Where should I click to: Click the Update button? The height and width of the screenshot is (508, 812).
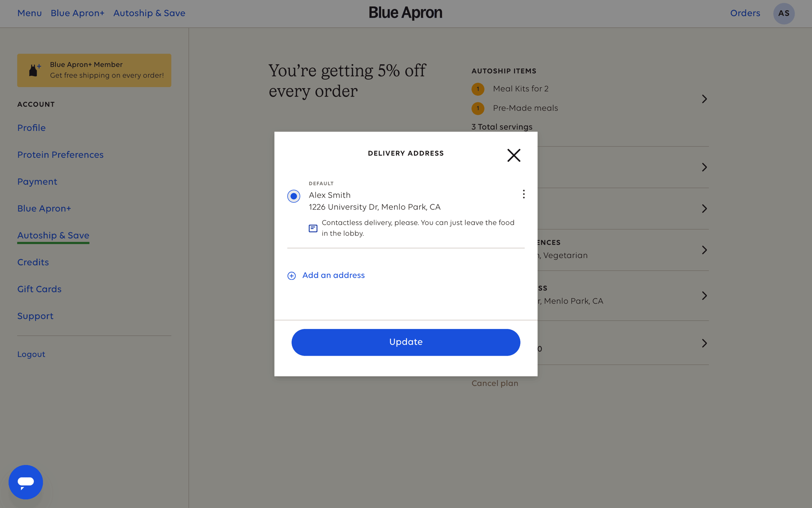click(406, 342)
